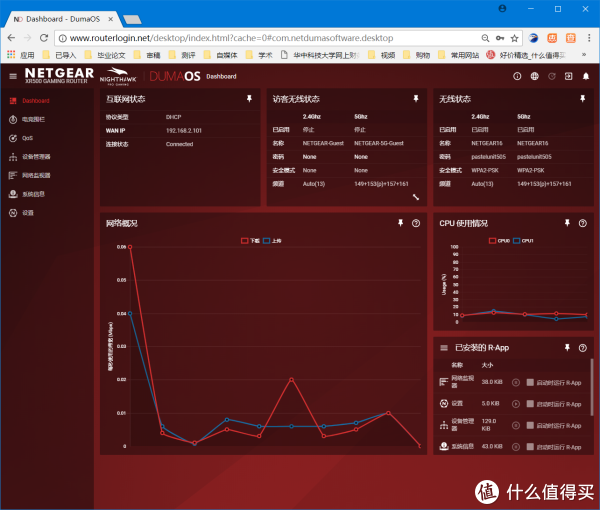Check run-on-startup for 设置 R-App

530,404
